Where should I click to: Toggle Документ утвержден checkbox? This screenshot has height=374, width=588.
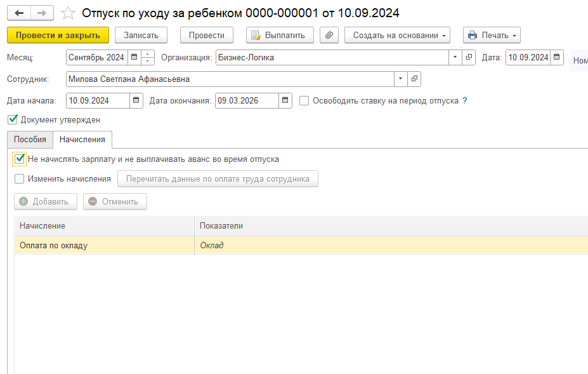[13, 119]
